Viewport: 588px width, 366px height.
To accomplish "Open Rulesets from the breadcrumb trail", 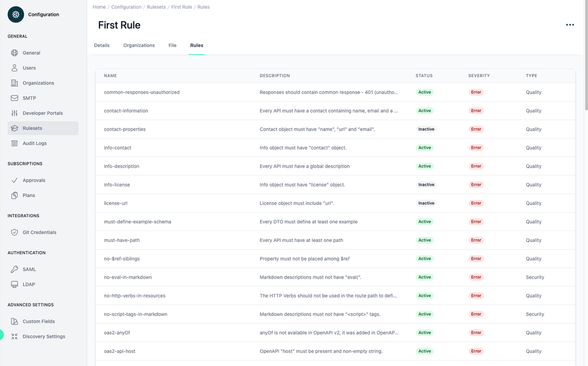I will pyautogui.click(x=156, y=7).
